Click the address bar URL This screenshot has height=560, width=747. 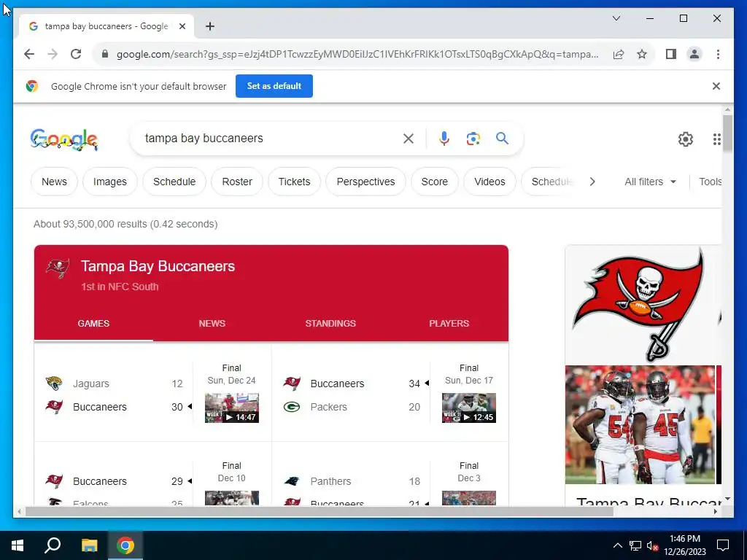pos(357,54)
